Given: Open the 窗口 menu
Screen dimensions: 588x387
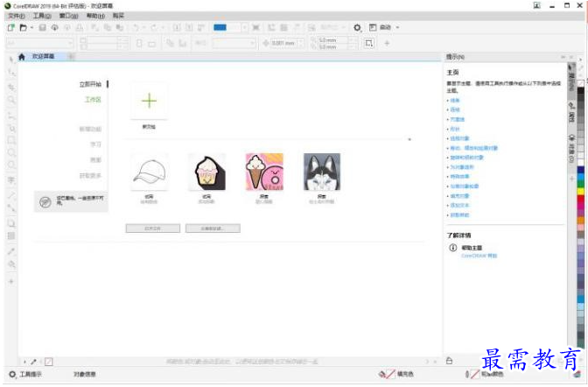Looking at the screenshot, I should click(x=68, y=16).
